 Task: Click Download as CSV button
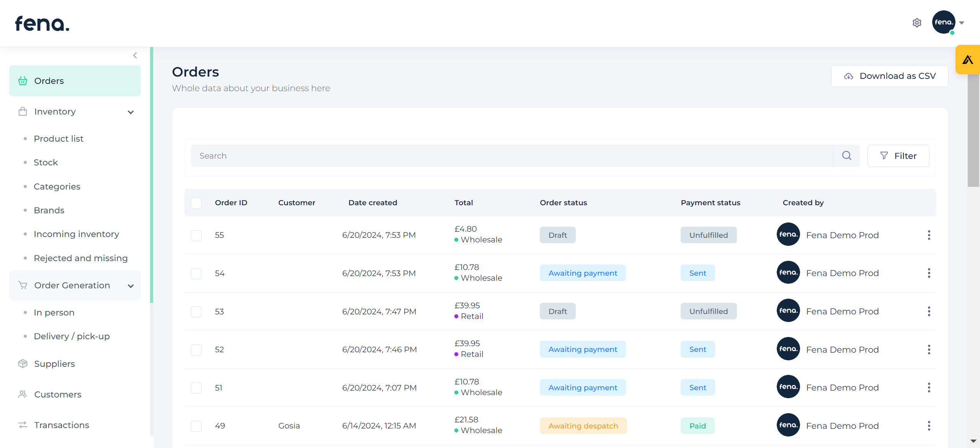click(x=889, y=76)
